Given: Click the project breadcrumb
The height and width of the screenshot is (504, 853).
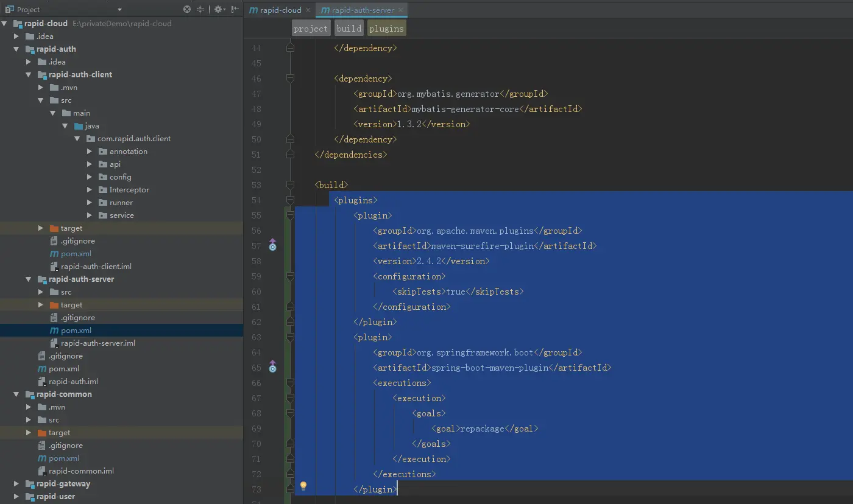Looking at the screenshot, I should pos(311,29).
